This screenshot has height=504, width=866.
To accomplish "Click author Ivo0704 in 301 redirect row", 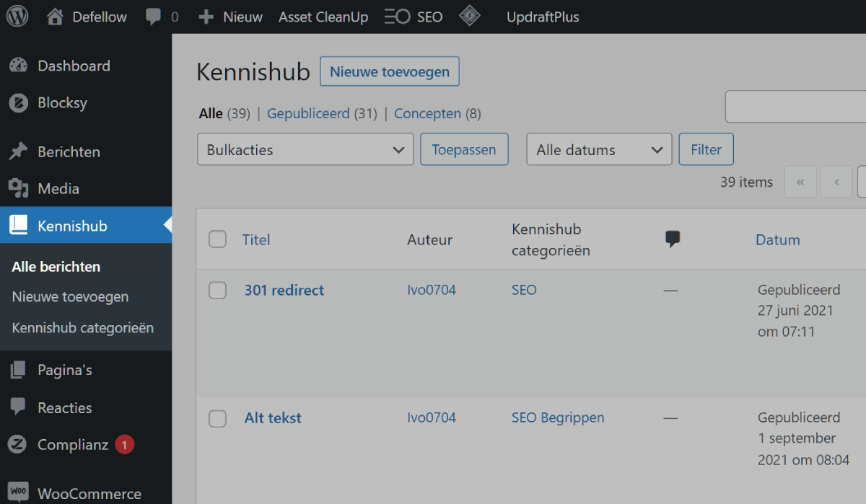I will pyautogui.click(x=432, y=290).
